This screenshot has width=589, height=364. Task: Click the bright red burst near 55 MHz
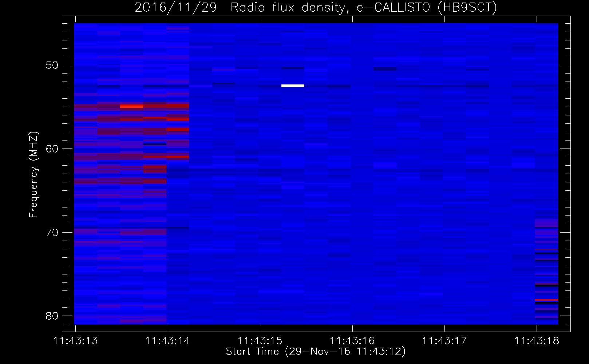[131, 106]
